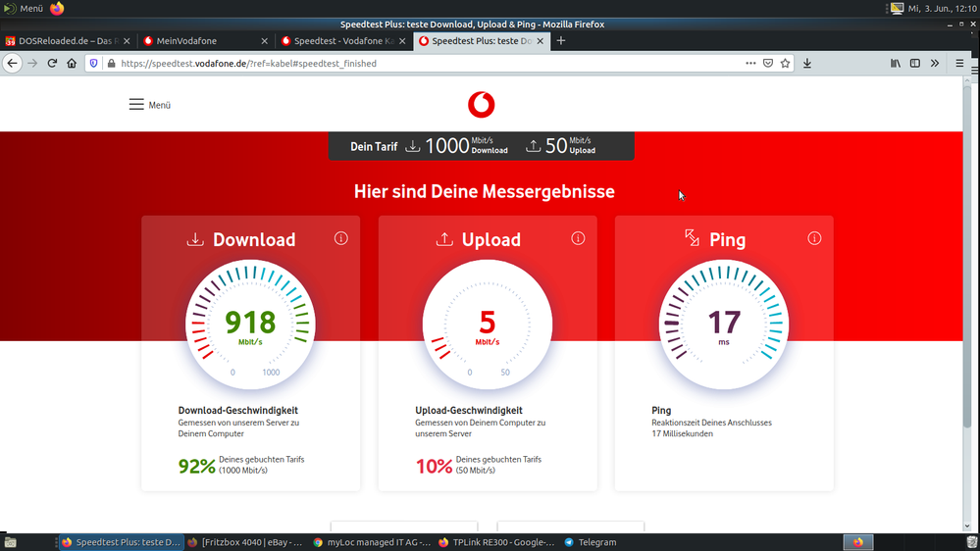Open page actions three-dot menu
Viewport: 980px width, 551px height.
point(750,63)
